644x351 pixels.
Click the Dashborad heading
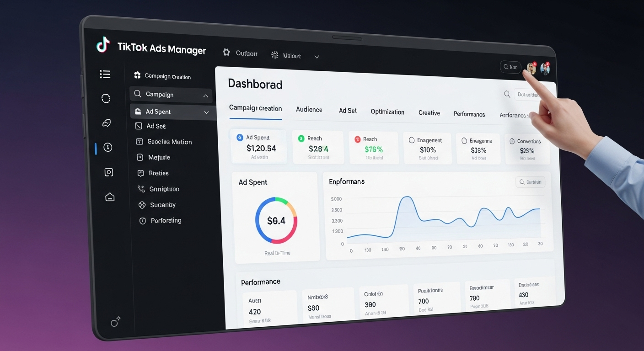point(255,84)
